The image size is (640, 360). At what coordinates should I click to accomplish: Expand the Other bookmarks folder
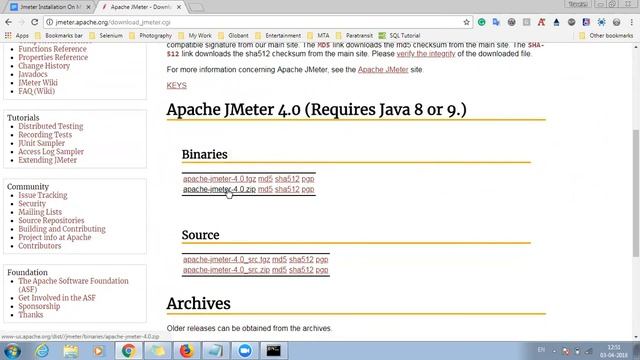click(x=606, y=36)
